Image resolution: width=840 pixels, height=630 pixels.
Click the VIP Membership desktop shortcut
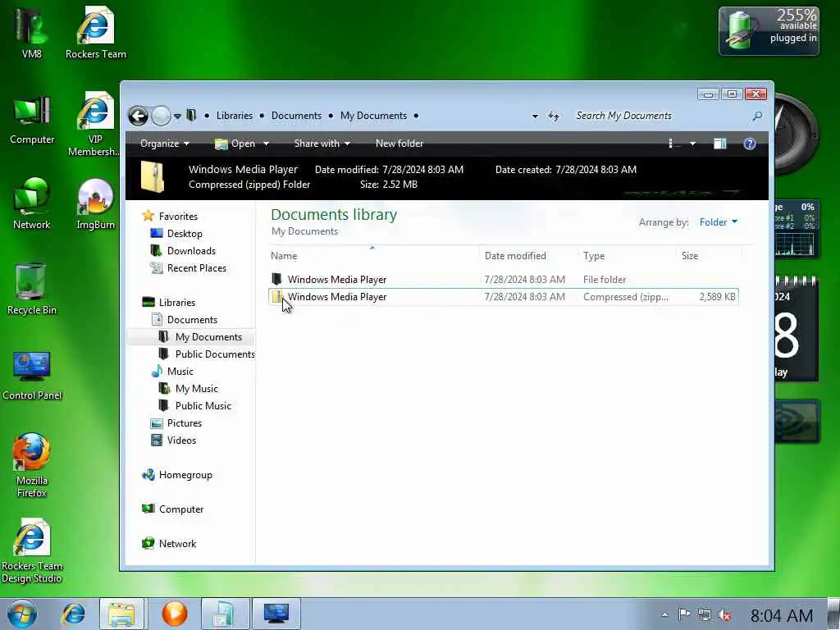tap(95, 125)
